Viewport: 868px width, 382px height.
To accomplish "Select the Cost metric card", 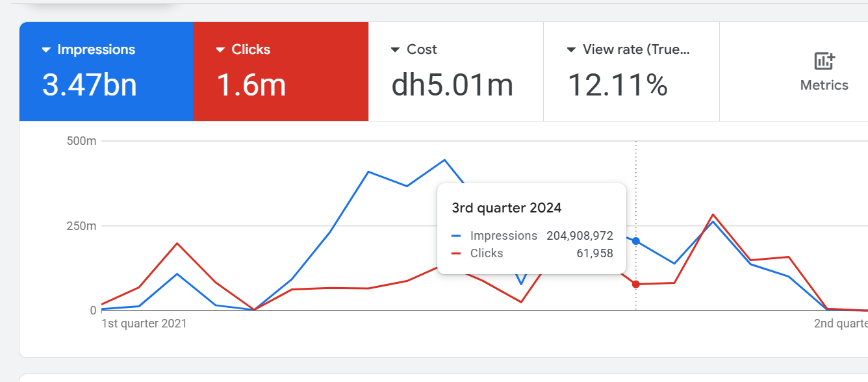I will tap(455, 71).
